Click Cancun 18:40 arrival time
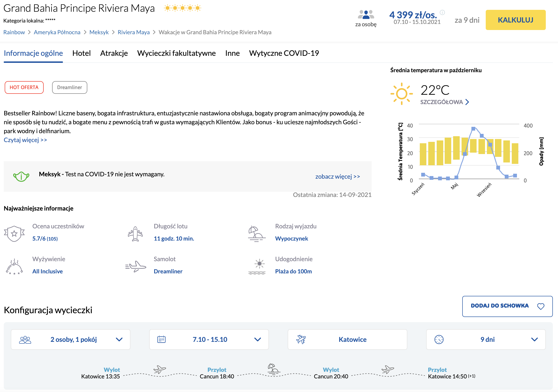 217,376
